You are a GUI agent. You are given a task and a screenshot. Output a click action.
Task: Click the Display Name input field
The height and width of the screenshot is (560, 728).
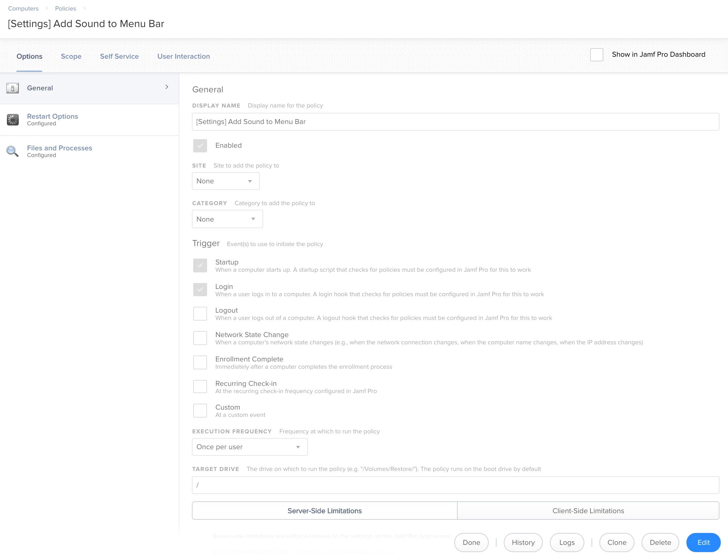click(x=455, y=122)
